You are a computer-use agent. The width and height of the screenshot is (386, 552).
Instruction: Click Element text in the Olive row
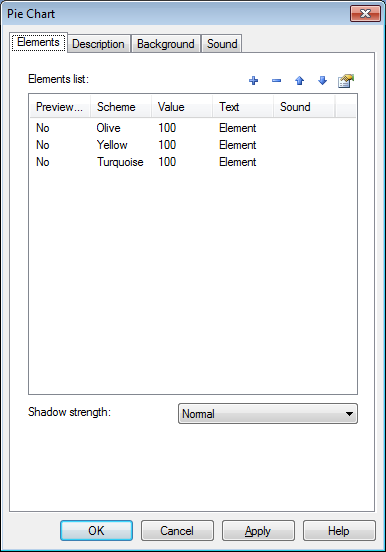click(238, 128)
